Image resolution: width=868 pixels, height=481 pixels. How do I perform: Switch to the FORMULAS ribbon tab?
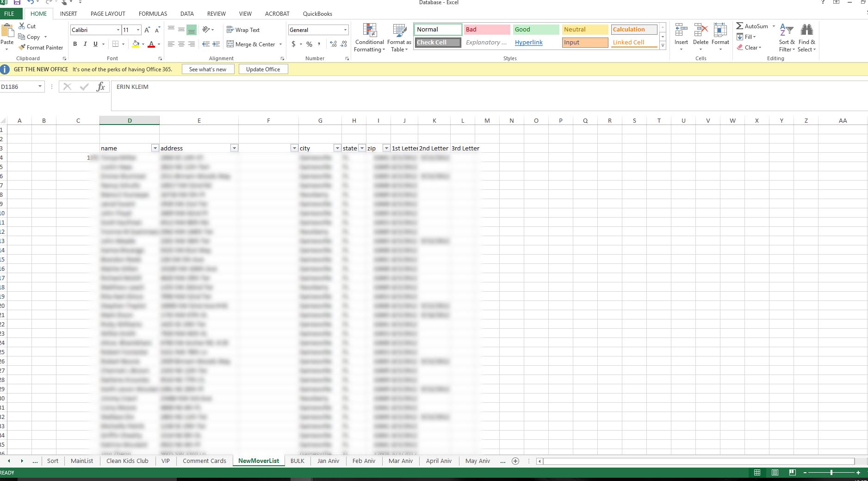(153, 13)
